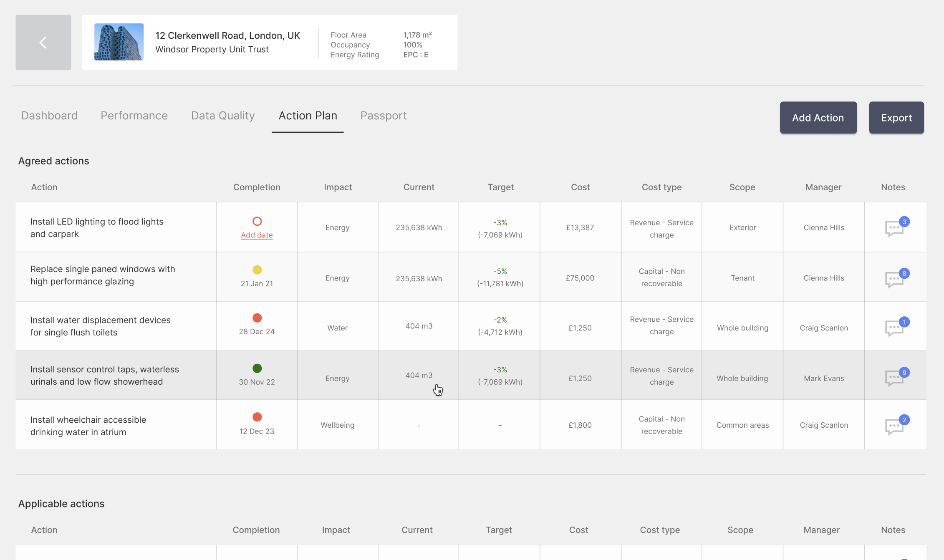Click the back arrow button
The height and width of the screenshot is (560, 944).
43,42
